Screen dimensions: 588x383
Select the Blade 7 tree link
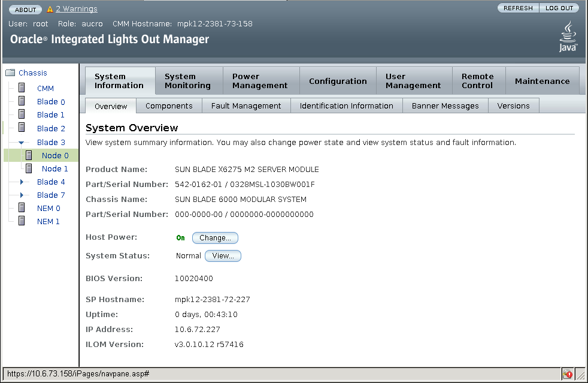(x=51, y=195)
